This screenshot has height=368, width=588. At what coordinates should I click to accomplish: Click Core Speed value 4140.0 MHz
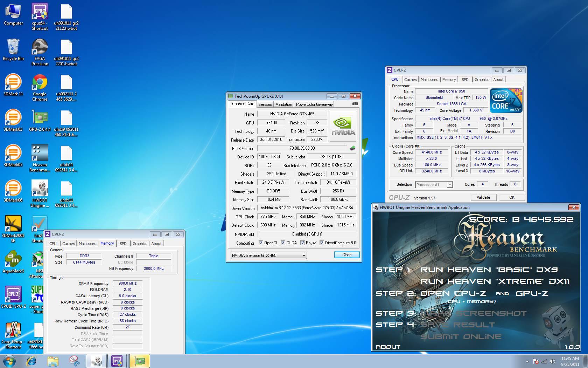pyautogui.click(x=432, y=152)
